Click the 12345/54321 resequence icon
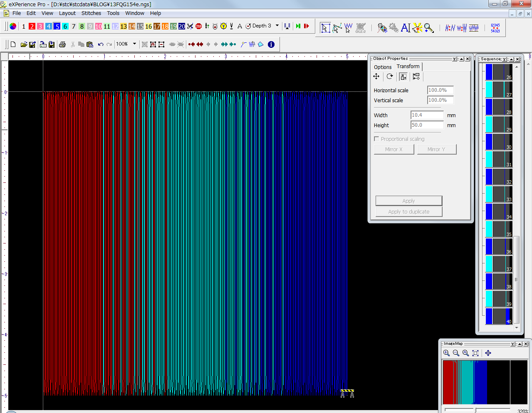This screenshot has height=413, width=532. [x=495, y=28]
